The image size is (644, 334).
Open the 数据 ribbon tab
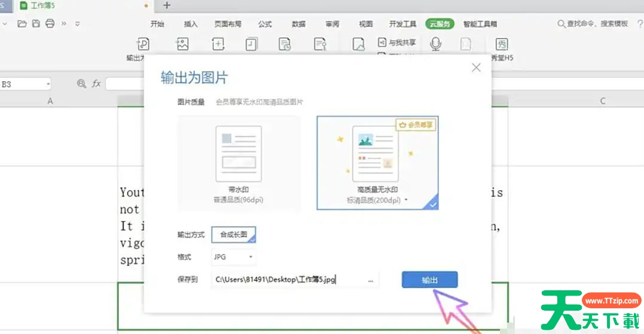coord(298,25)
